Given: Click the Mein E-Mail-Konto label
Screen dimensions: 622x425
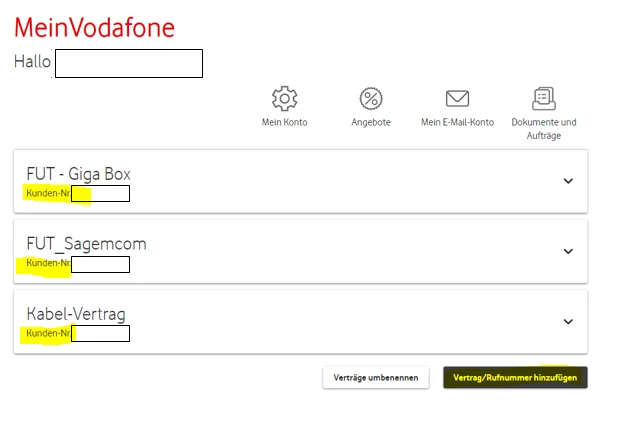Looking at the screenshot, I should (457, 122).
